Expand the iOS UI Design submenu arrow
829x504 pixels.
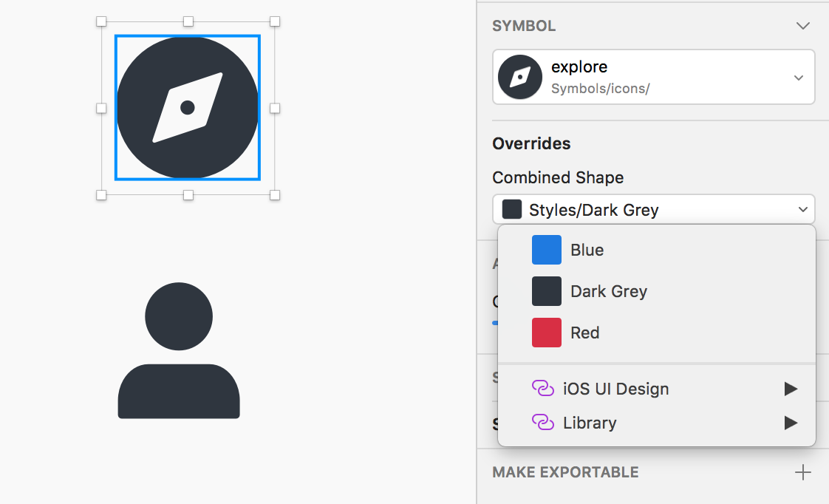[x=791, y=388]
